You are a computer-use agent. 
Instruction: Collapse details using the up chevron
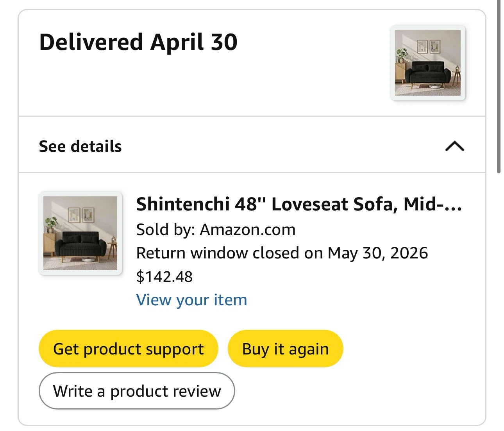pyautogui.click(x=454, y=146)
